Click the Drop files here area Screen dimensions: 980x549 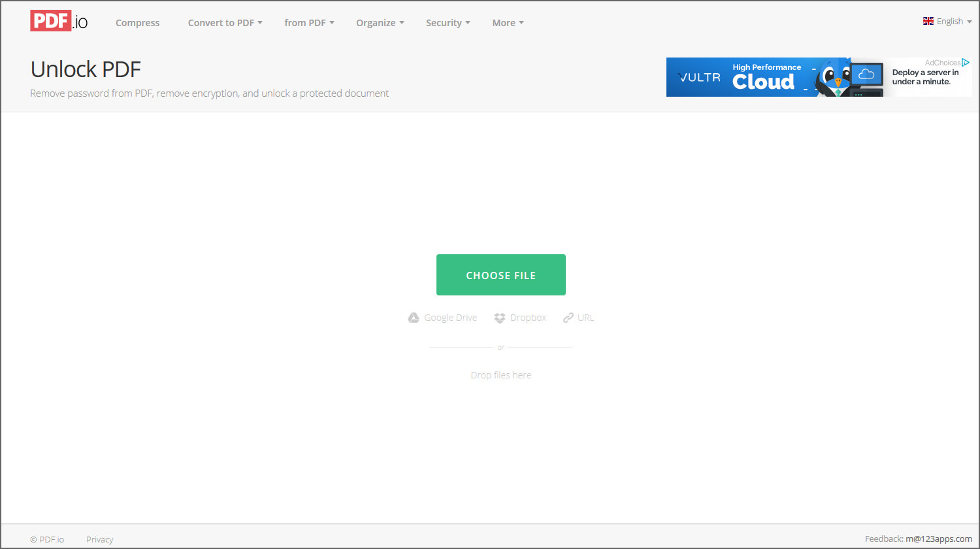[x=500, y=374]
